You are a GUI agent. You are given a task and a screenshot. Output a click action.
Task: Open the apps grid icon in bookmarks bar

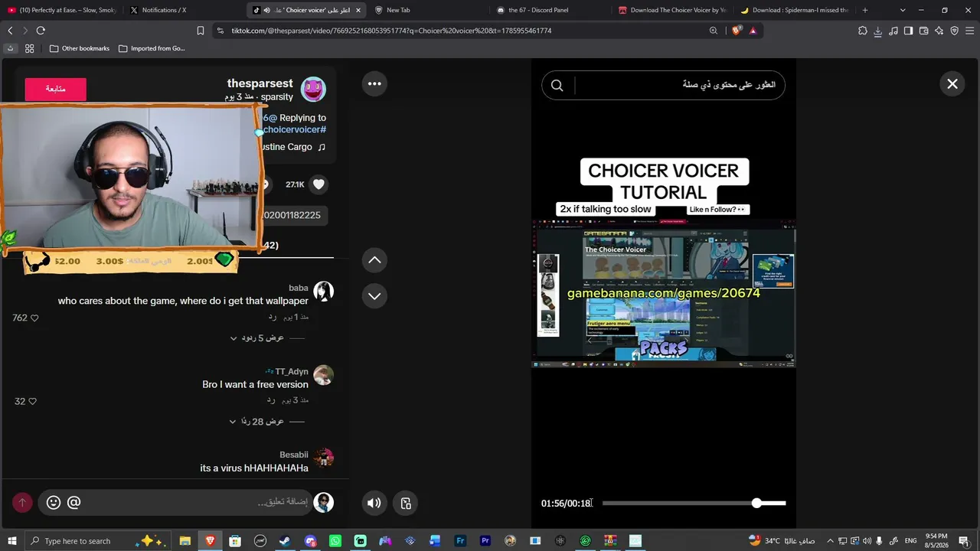click(29, 48)
